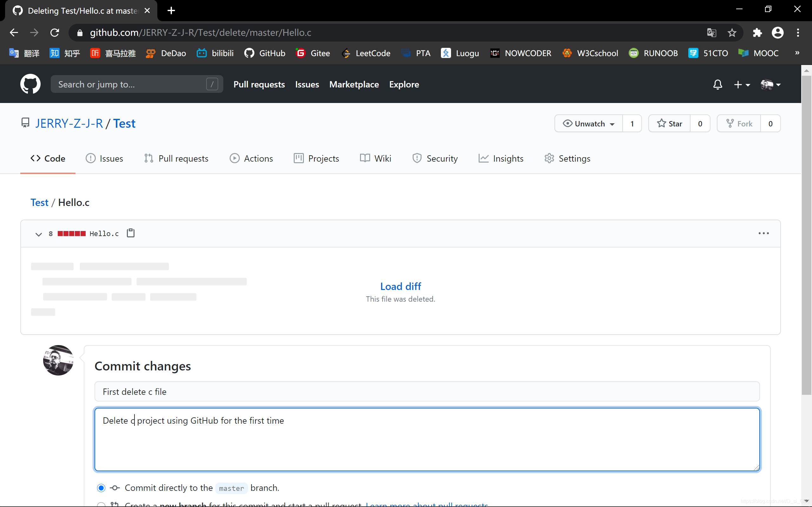Viewport: 812px width, 507px height.
Task: Copy Hello.c file path via clipboard icon
Action: point(131,233)
